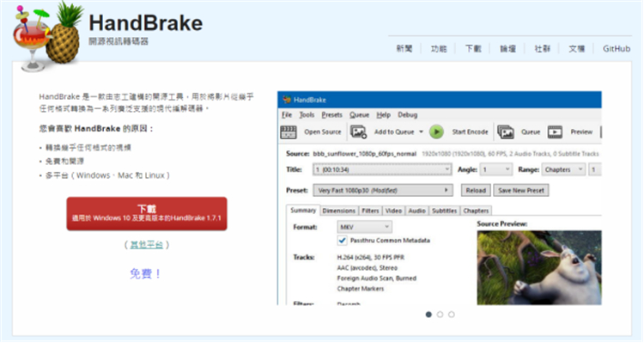Click the HandBrake site title heading
644x343 pixels.
click(146, 22)
